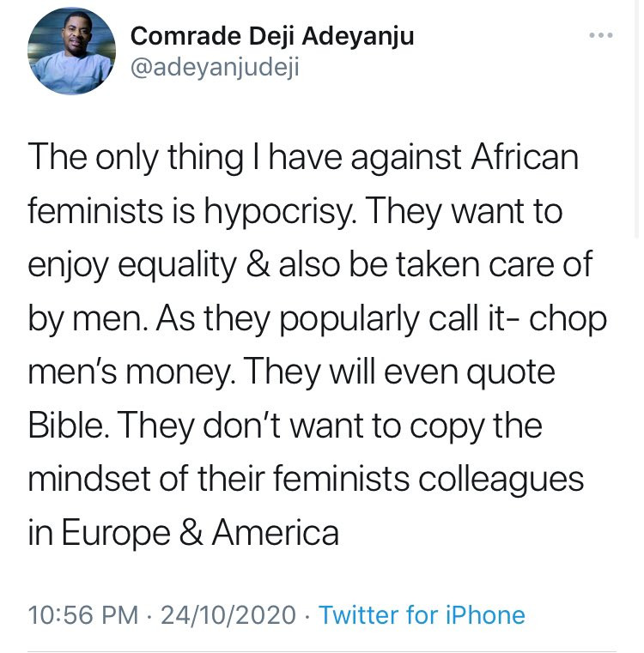Click "in Europe & America" closing line
The height and width of the screenshot is (653, 644).
point(183,533)
